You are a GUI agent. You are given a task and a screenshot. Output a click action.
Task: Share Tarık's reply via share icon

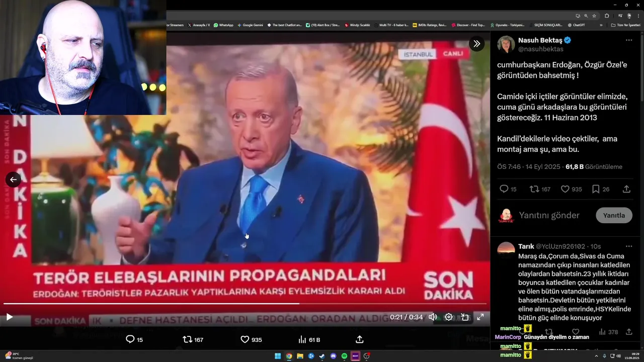click(x=629, y=332)
